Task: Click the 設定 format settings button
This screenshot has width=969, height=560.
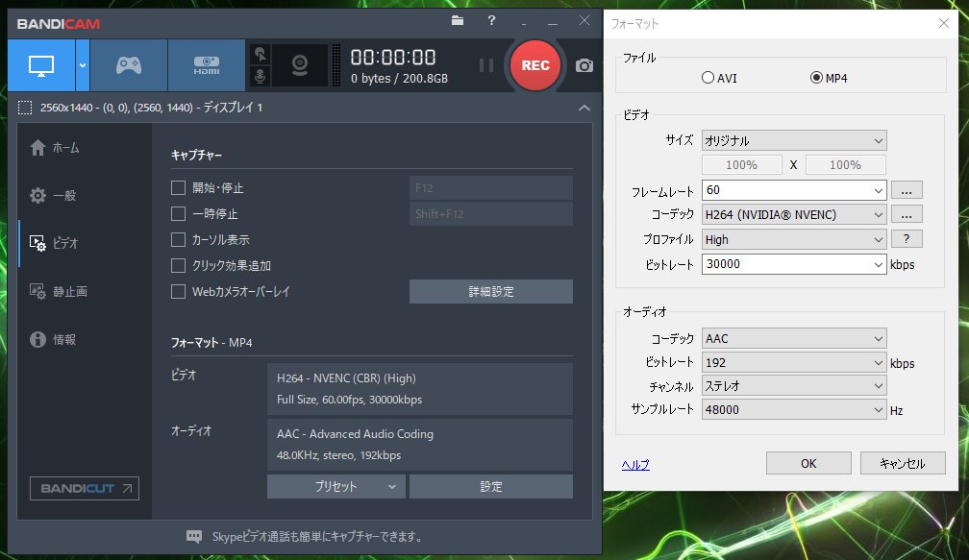Action: 490,487
